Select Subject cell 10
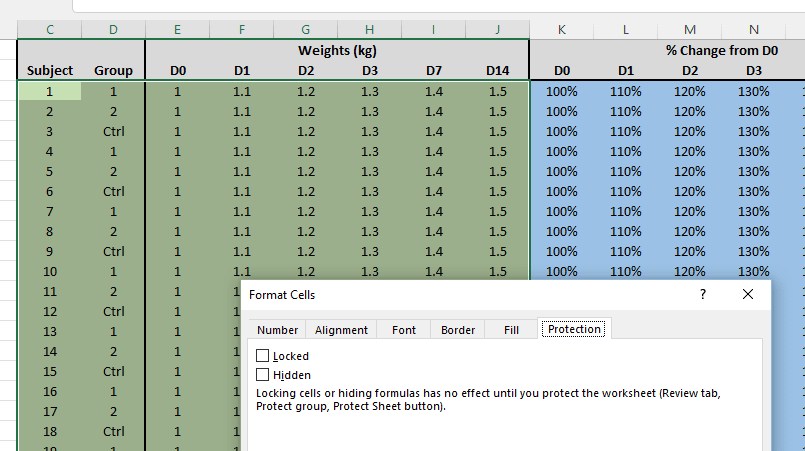 (x=50, y=271)
